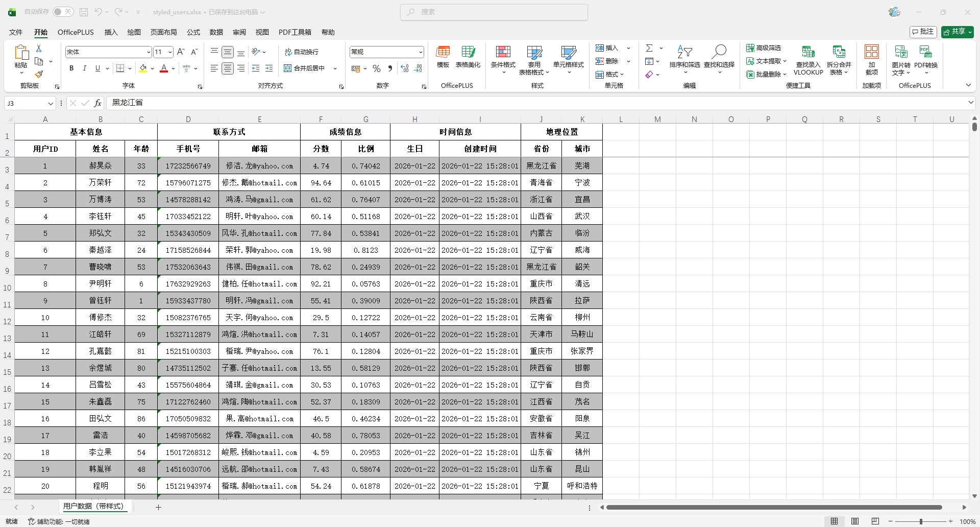Toggle bold formatting
The height and width of the screenshot is (527, 980).
[x=71, y=68]
